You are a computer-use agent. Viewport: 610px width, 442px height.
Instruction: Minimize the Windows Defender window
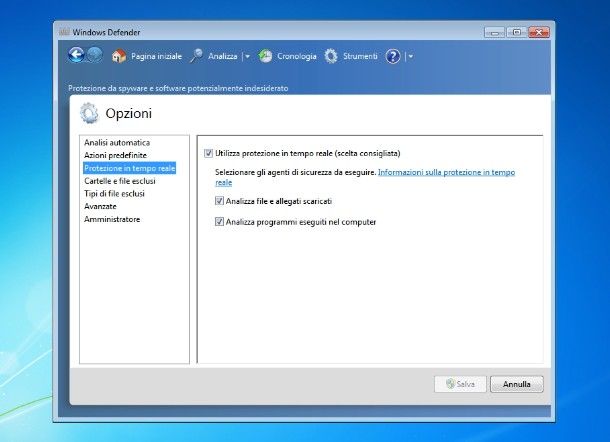[x=494, y=32]
